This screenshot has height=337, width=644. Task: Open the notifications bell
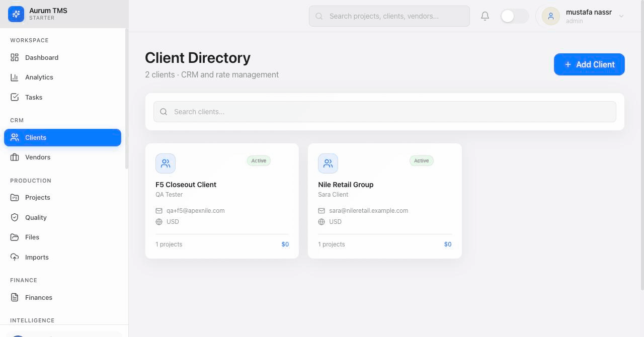[485, 16]
